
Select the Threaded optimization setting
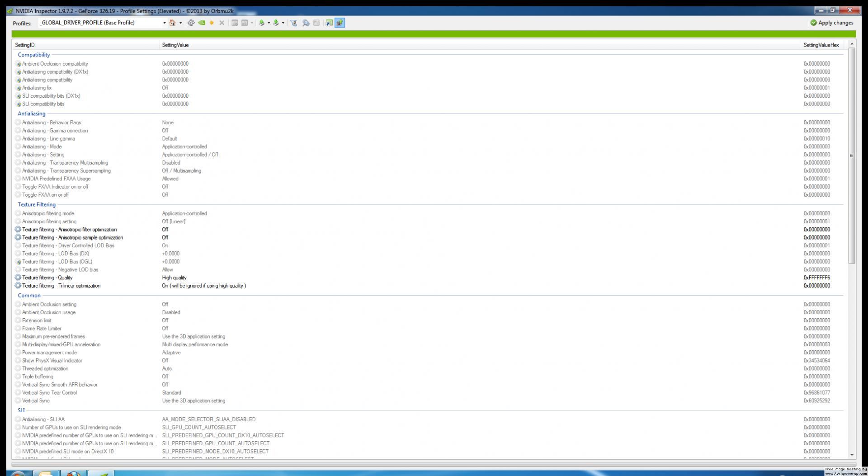pos(429,368)
